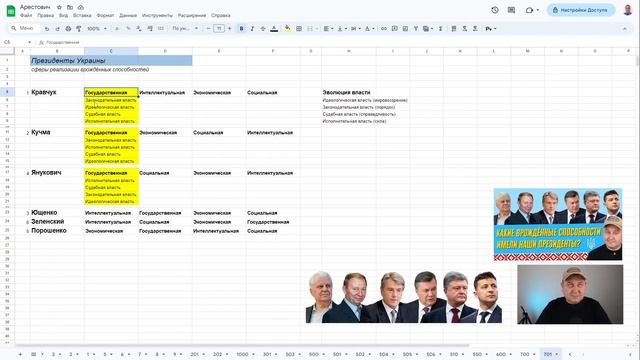Add a new sheet with plus
This screenshot has width=640, height=360.
(20, 354)
